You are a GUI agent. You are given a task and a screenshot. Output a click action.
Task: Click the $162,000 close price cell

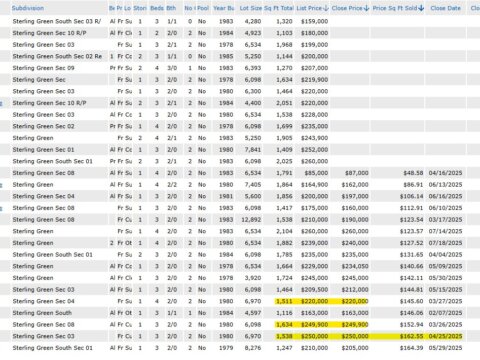click(x=355, y=185)
